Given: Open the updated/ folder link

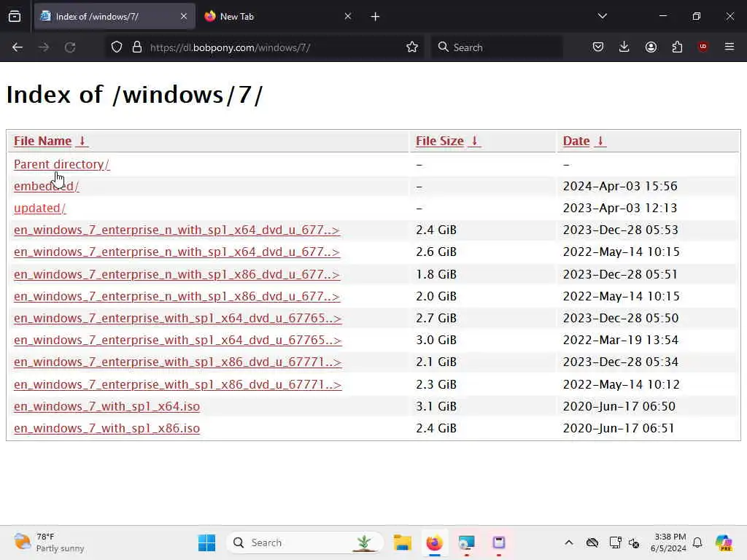Looking at the screenshot, I should coord(39,208).
